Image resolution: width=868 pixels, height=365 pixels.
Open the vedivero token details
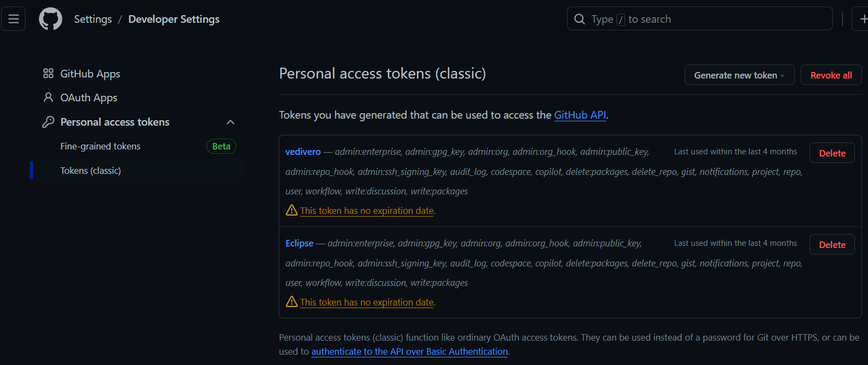[x=303, y=152]
